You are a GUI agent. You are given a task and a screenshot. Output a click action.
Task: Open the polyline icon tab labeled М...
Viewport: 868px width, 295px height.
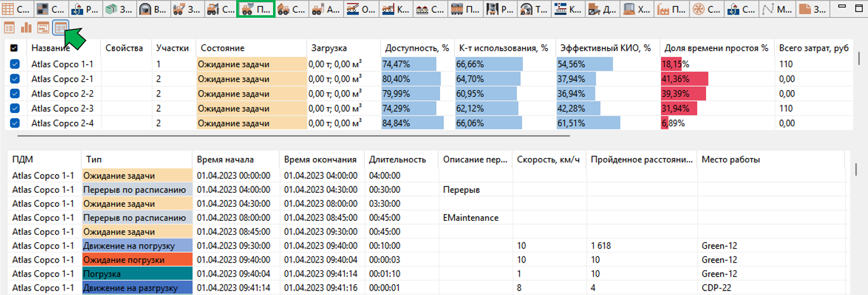(777, 10)
